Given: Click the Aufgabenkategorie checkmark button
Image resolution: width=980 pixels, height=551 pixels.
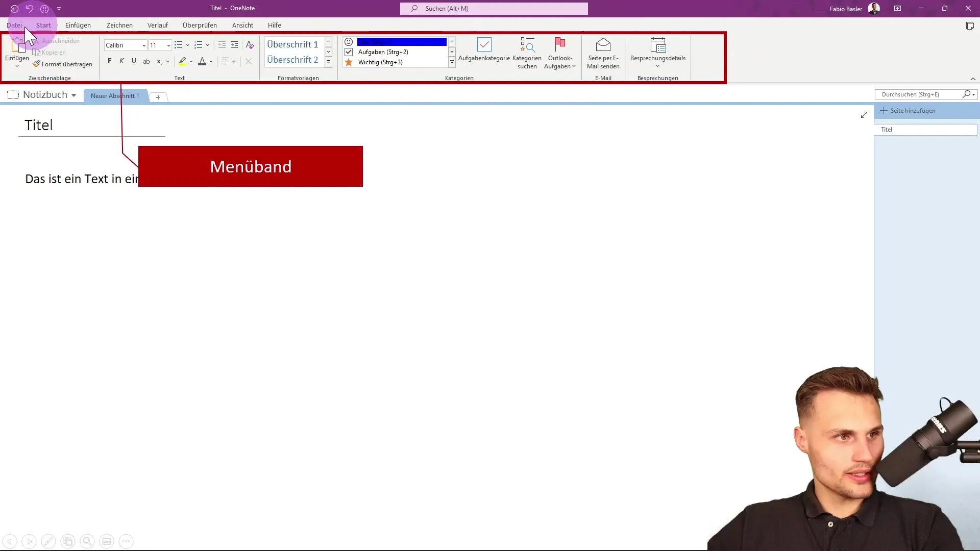Looking at the screenshot, I should (484, 49).
